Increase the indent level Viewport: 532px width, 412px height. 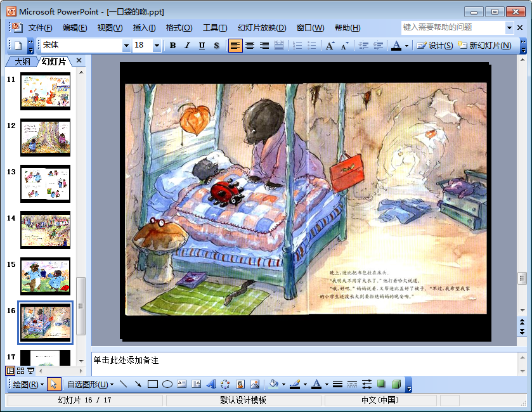coord(378,46)
